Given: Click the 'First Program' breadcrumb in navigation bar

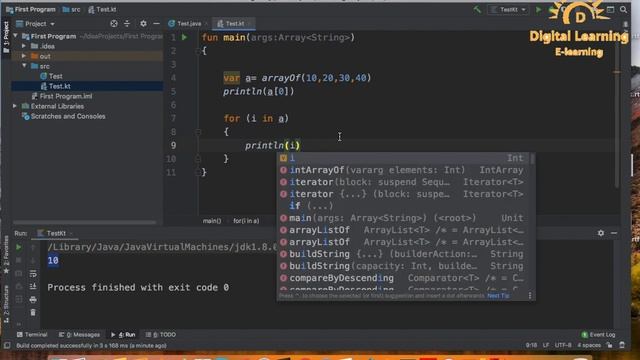Looking at the screenshot, I should tap(31, 9).
